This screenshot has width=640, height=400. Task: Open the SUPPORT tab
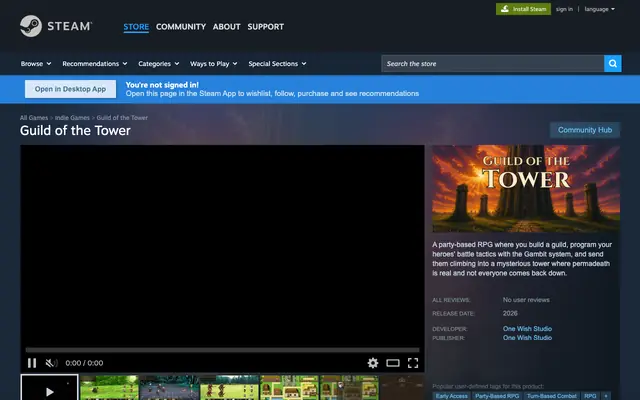pyautogui.click(x=265, y=27)
